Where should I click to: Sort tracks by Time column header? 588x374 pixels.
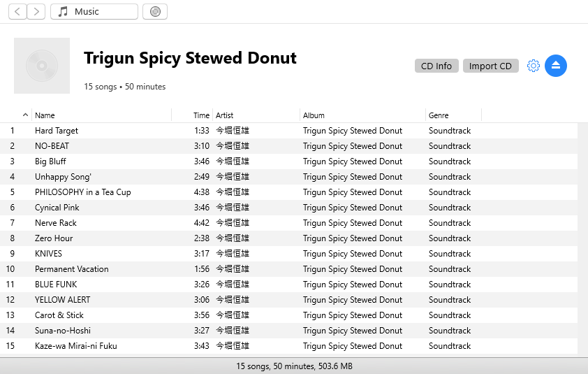201,115
